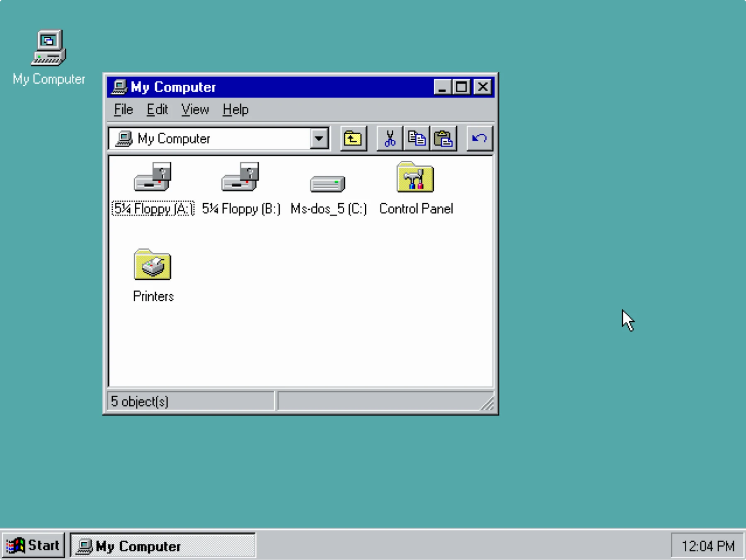
Task: Click the Undo arrow toolbar icon
Action: (480, 138)
